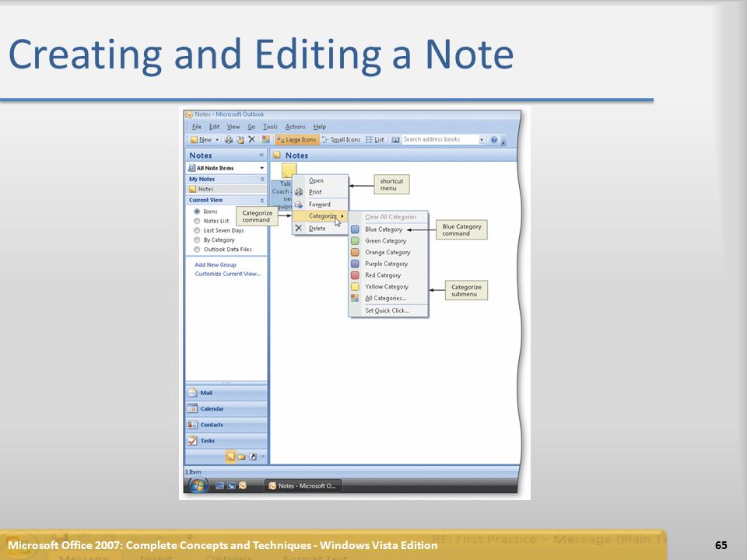Viewport: 747px width, 560px height.
Task: Click the All Categories colored-squares icon
Action: (355, 298)
